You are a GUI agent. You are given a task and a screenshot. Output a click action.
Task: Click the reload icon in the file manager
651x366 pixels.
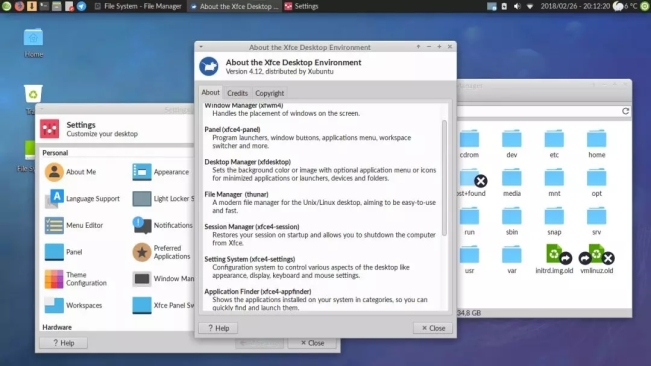pyautogui.click(x=625, y=111)
